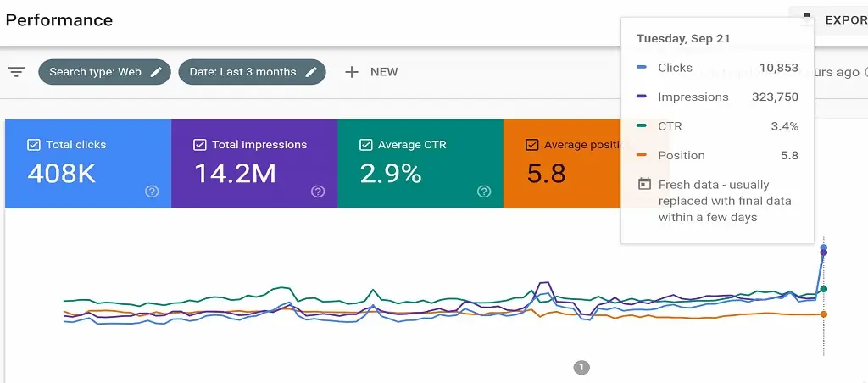
Task: Click the annotation marker labeled 1
Action: (581, 367)
